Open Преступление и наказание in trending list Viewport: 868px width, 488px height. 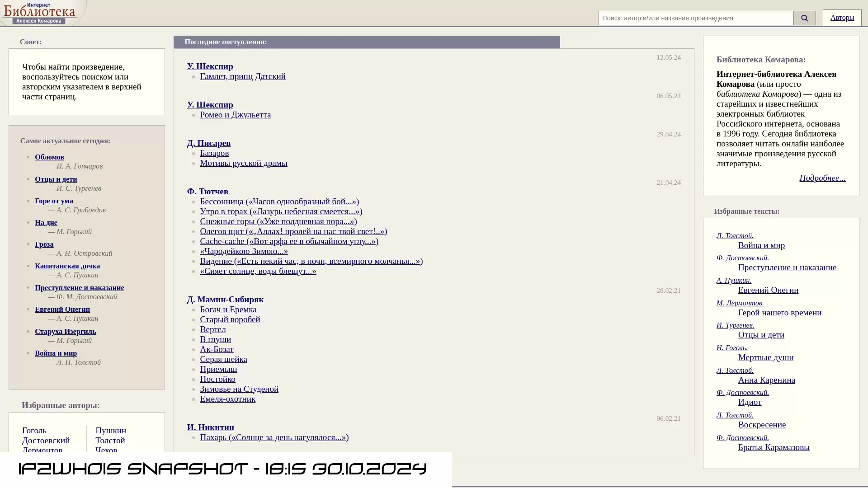(x=80, y=288)
